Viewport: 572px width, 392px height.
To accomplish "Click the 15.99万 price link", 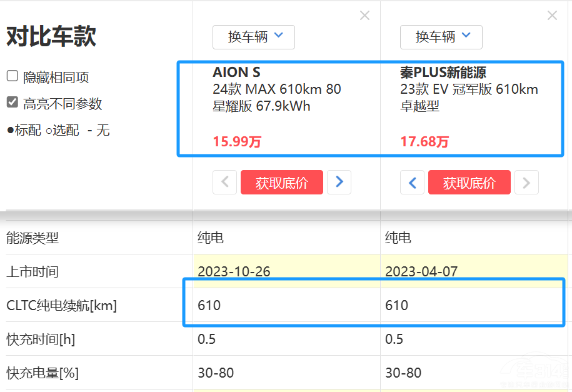I will (x=236, y=142).
